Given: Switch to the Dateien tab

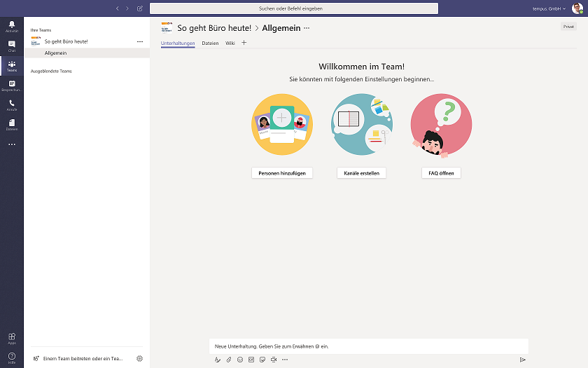Looking at the screenshot, I should (x=210, y=43).
